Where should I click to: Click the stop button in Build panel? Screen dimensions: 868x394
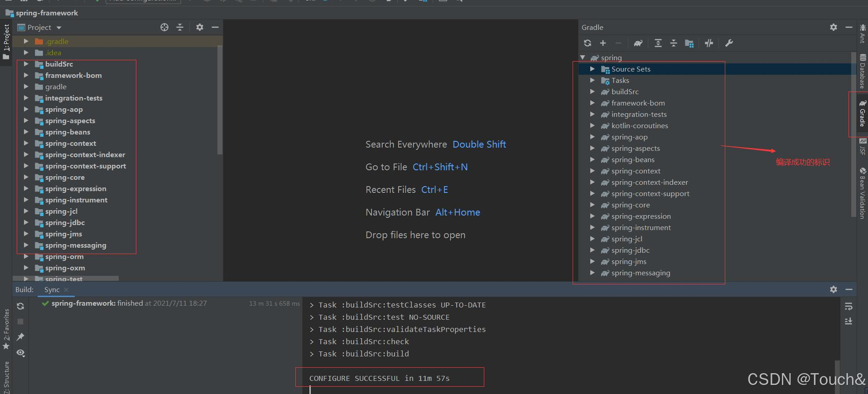coord(20,322)
